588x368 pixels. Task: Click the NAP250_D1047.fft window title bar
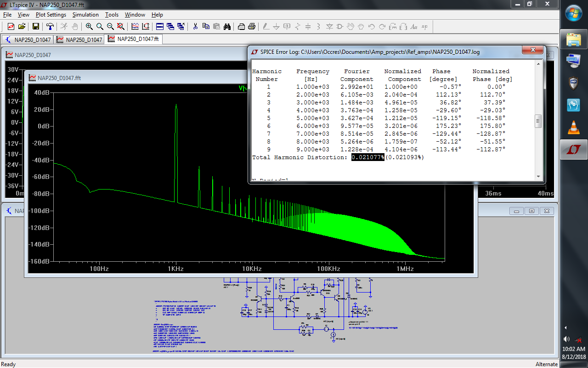[x=250, y=77]
